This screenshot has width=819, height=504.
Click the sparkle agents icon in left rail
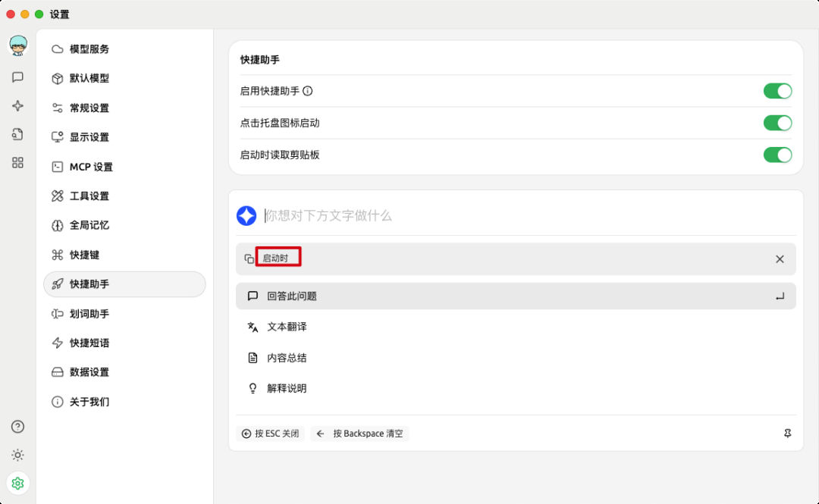pyautogui.click(x=17, y=106)
